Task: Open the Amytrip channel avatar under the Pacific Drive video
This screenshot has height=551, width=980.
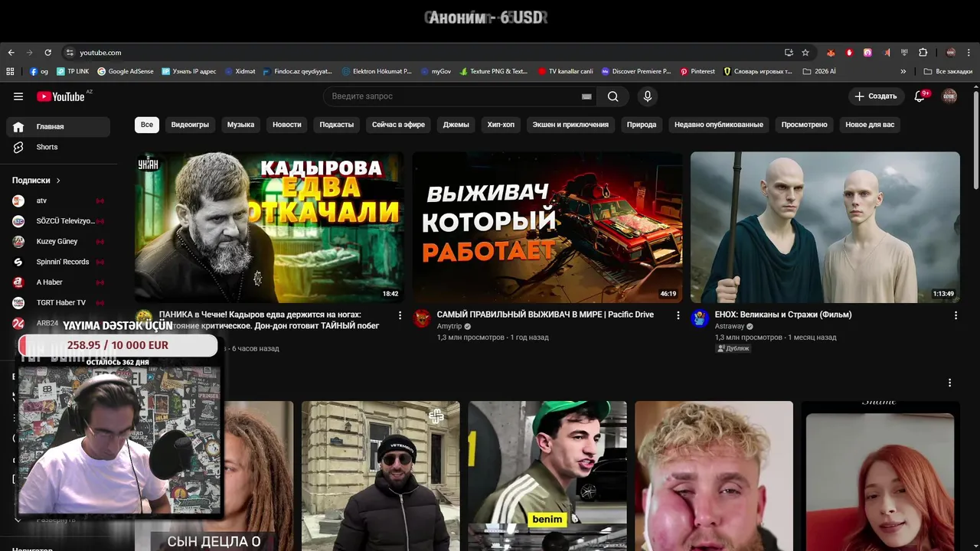Action: point(422,318)
